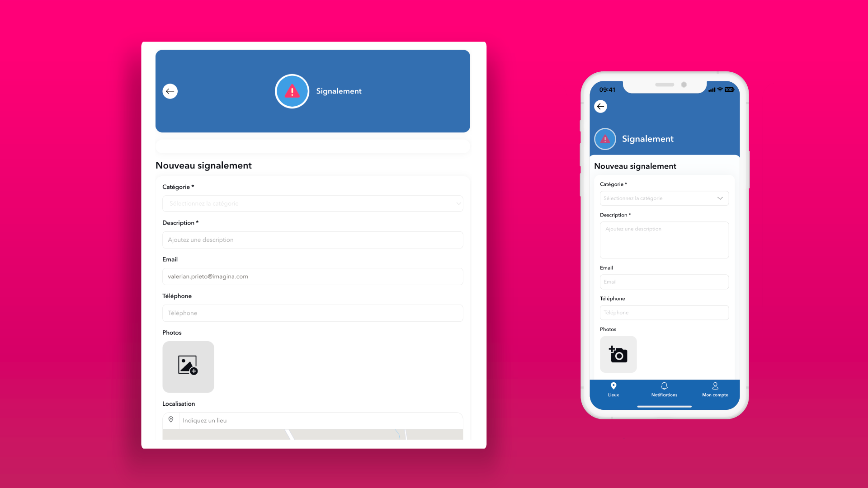Expand the Catégorie dropdown selector

312,203
